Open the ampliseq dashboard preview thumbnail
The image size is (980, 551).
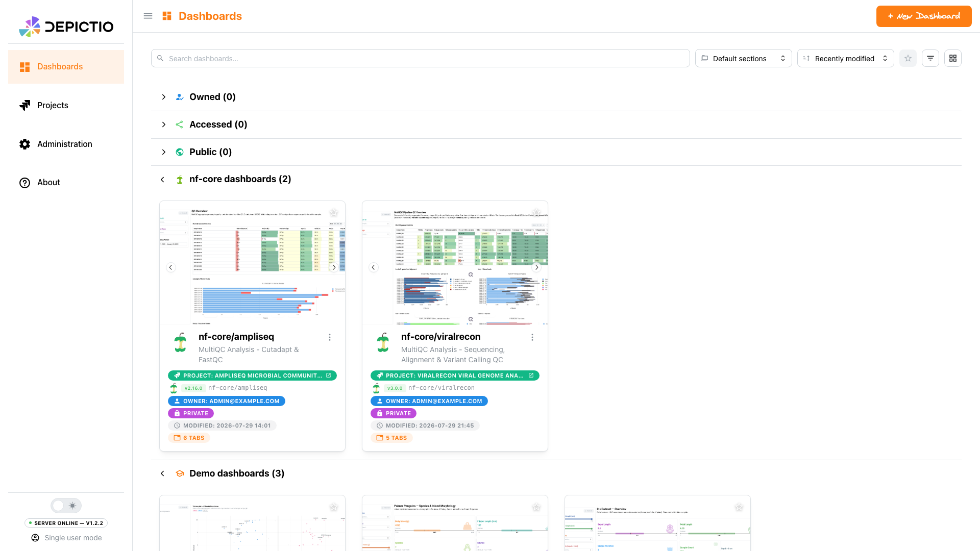click(252, 263)
